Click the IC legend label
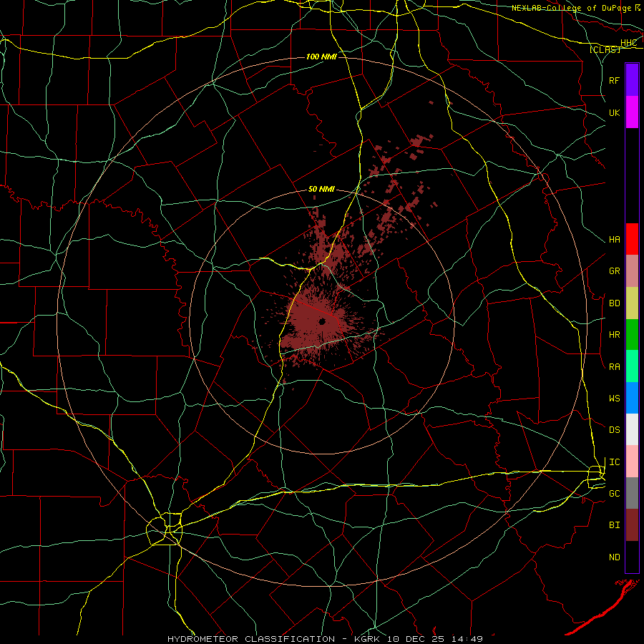This screenshot has height=644, width=644. [614, 462]
